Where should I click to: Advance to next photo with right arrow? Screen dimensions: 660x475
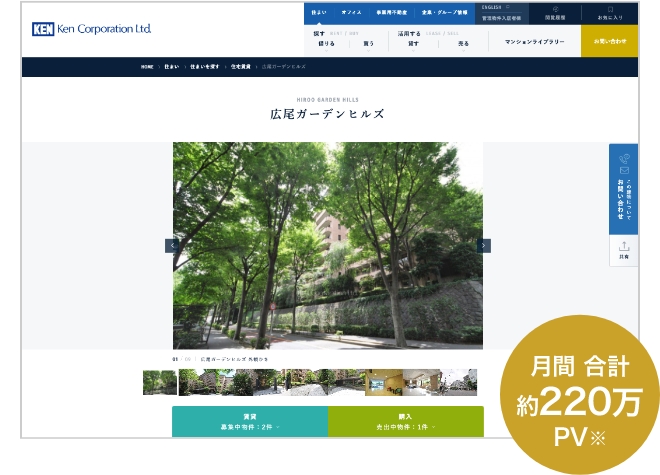(484, 245)
